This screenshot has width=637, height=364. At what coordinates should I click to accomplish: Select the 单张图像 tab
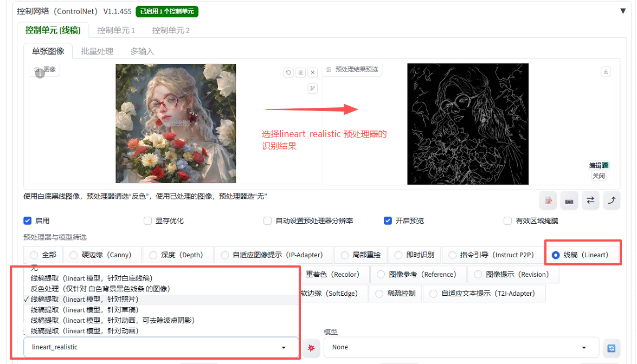click(48, 51)
